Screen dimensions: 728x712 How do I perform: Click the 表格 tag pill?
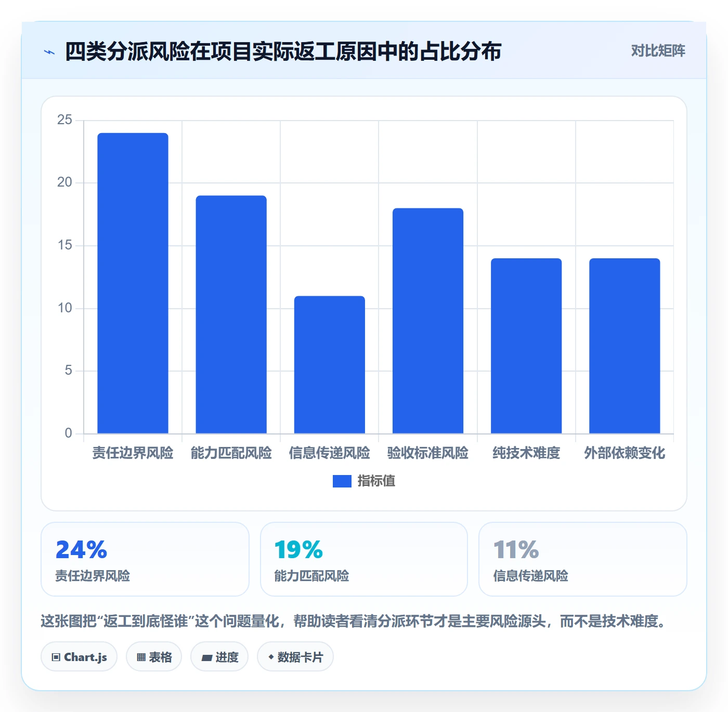click(154, 657)
